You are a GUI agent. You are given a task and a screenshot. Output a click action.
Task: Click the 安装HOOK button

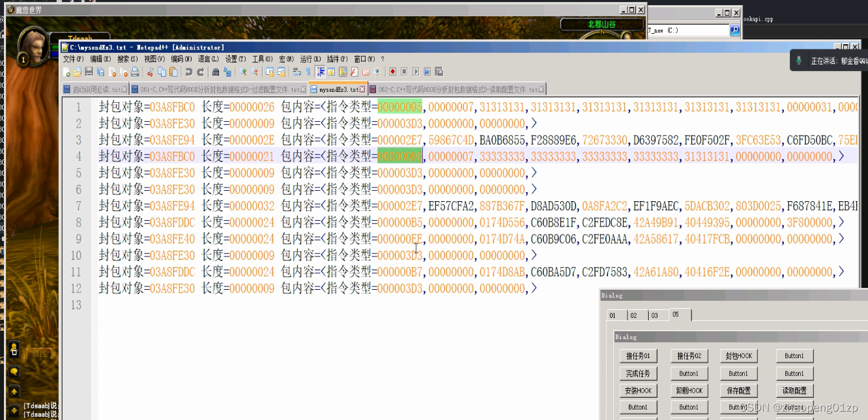(639, 391)
